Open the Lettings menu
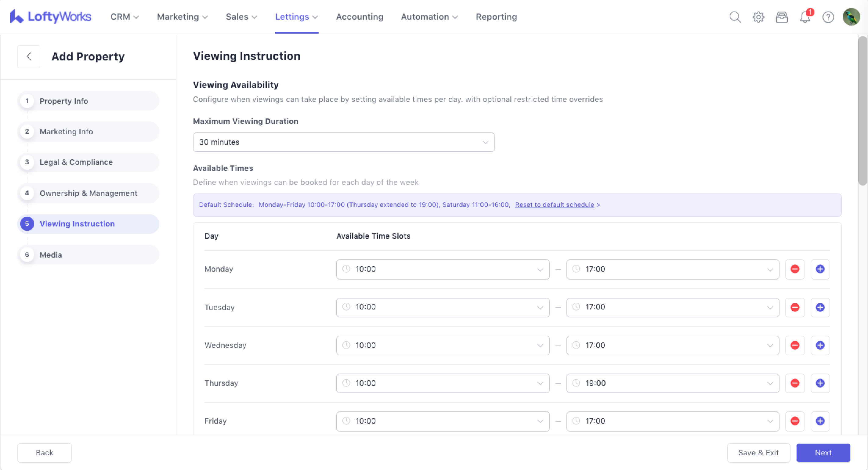Image resolution: width=868 pixels, height=470 pixels. [296, 17]
